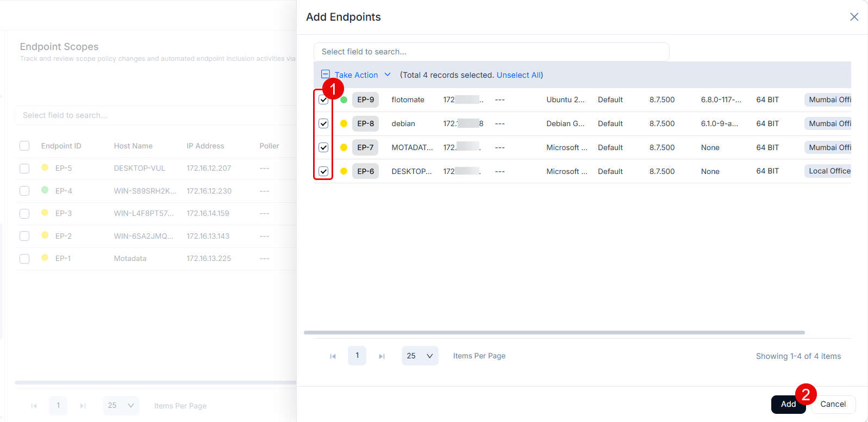Click the yellow status dot for EP-5

(x=45, y=167)
